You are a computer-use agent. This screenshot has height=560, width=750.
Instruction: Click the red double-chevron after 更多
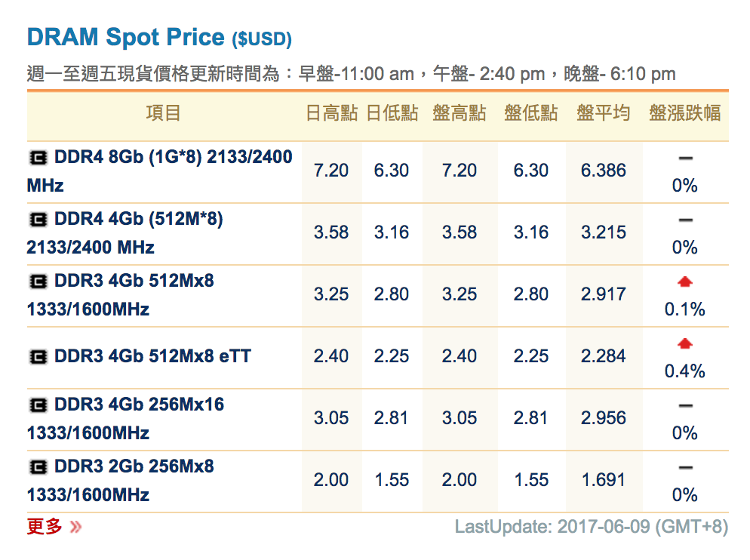click(75, 527)
